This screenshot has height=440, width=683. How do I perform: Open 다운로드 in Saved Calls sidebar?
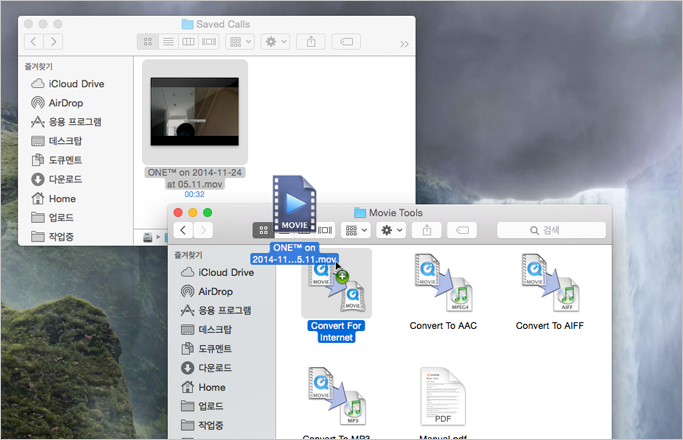(57, 179)
